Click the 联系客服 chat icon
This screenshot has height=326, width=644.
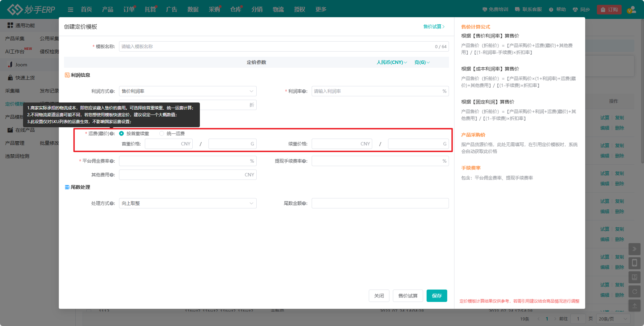(517, 10)
